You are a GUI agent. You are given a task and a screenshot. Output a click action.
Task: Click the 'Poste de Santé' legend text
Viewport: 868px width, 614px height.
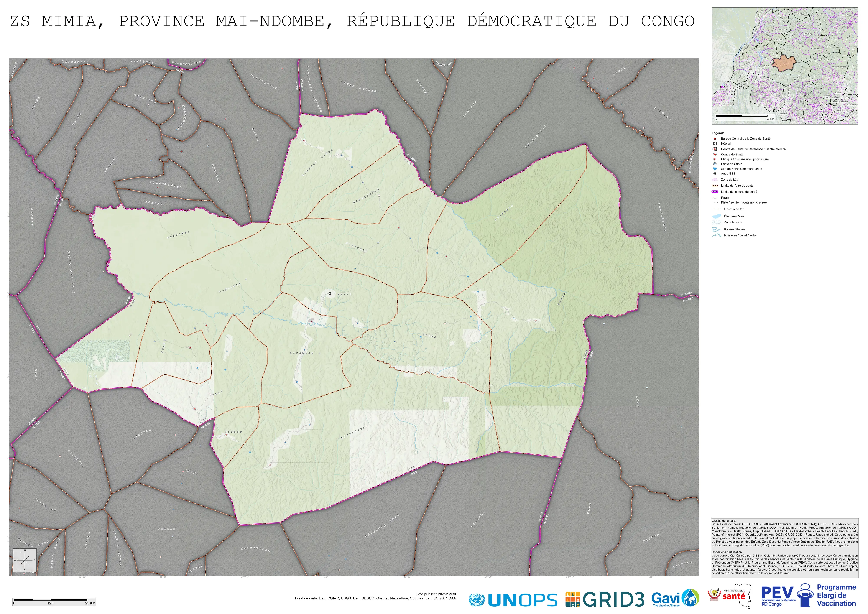(x=732, y=164)
